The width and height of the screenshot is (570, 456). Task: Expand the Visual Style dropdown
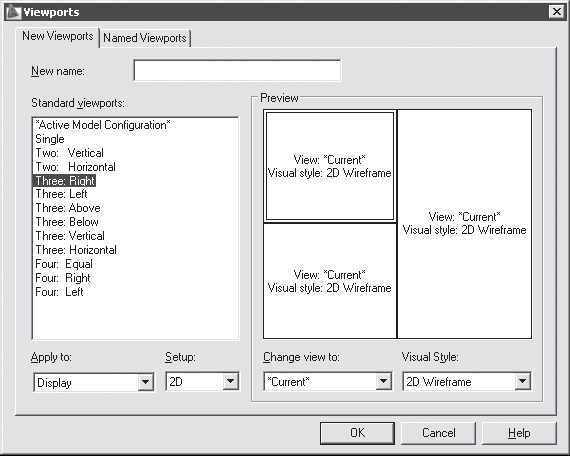467,381
